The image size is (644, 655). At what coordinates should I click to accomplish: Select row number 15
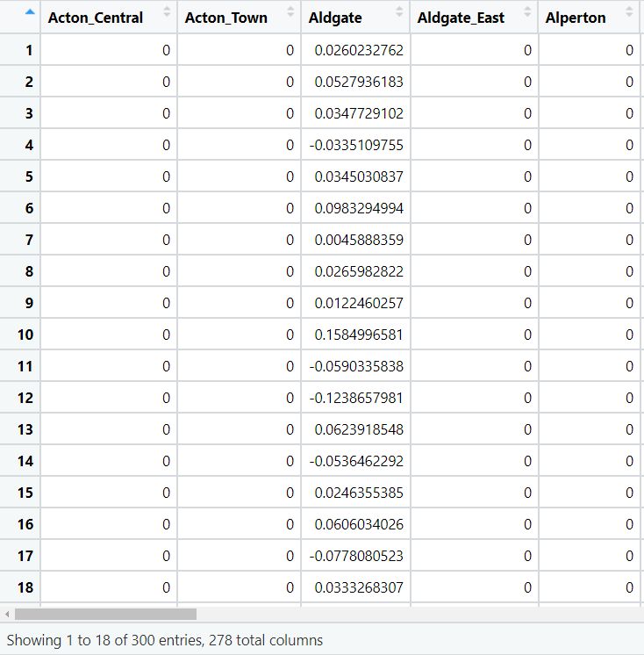(25, 493)
